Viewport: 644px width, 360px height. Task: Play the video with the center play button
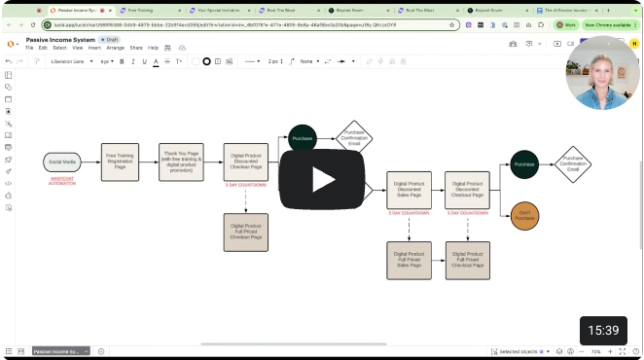coord(322,180)
